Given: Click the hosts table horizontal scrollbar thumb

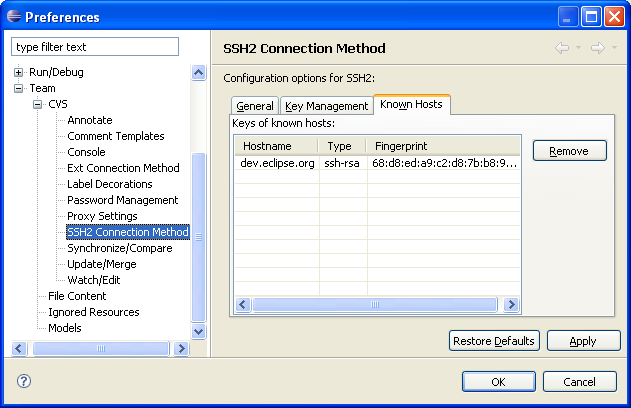Looking at the screenshot, I should pyautogui.click(x=375, y=305).
